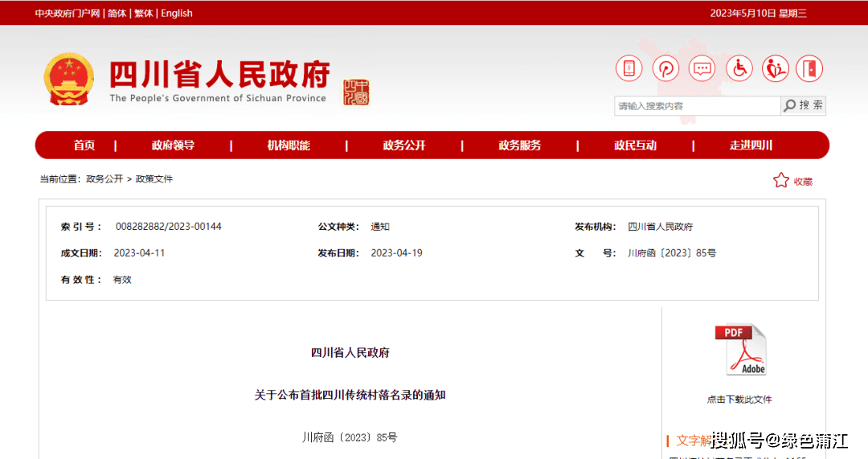Click the red door login icon
Screen dimensions: 868x459
(x=809, y=68)
